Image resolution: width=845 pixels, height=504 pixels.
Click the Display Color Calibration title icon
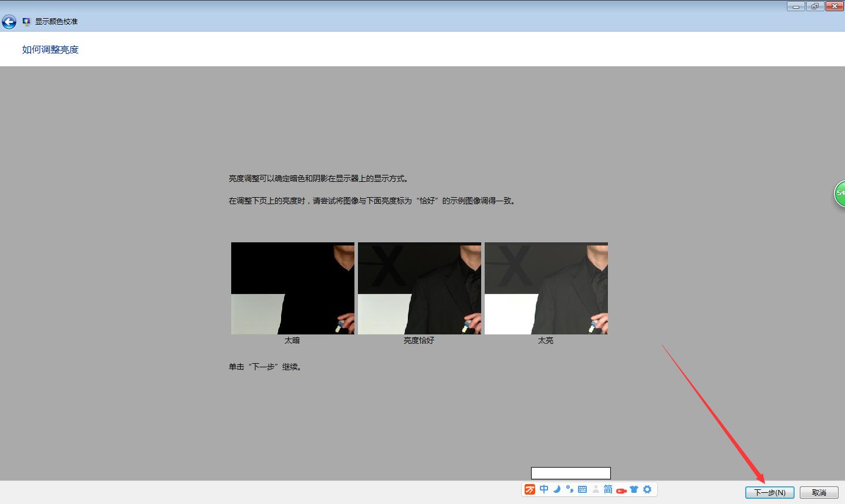click(x=26, y=22)
